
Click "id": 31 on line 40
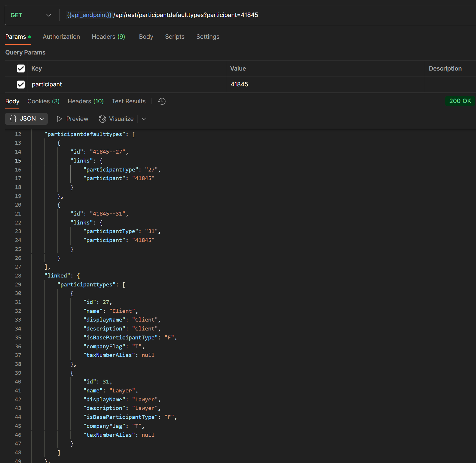point(97,382)
